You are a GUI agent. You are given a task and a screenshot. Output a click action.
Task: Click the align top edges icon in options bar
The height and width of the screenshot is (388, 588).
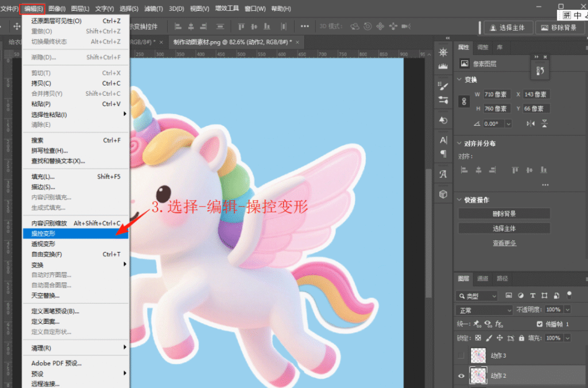point(241,26)
